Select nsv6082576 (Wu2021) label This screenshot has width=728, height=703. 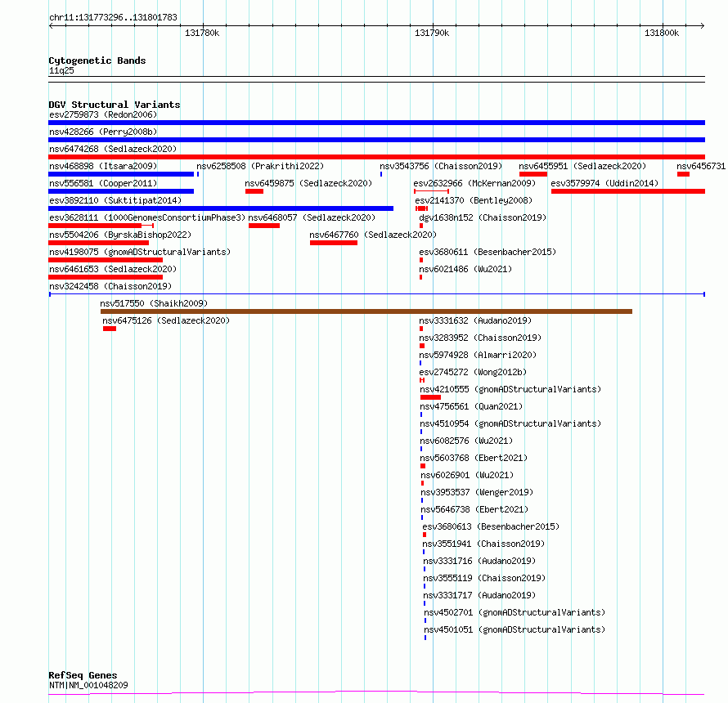[466, 441]
